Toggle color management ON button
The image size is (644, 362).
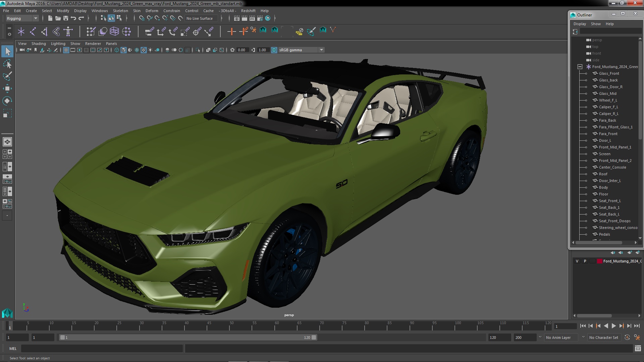tap(274, 50)
